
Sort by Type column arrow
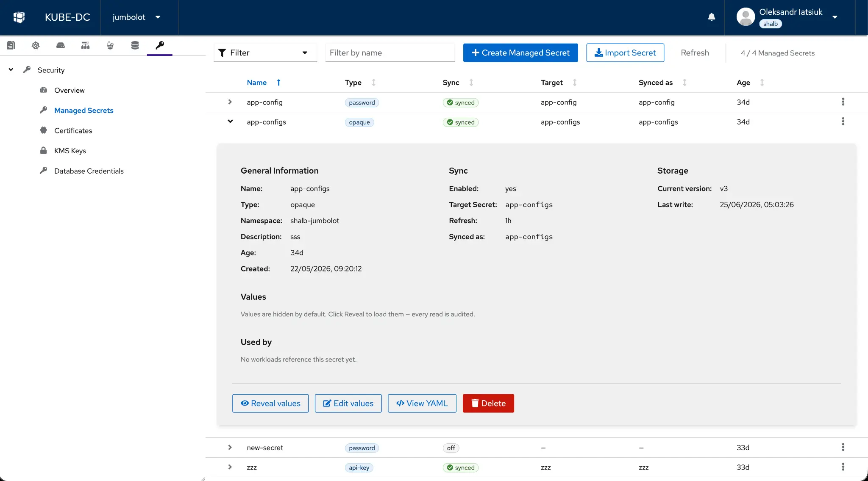(373, 83)
